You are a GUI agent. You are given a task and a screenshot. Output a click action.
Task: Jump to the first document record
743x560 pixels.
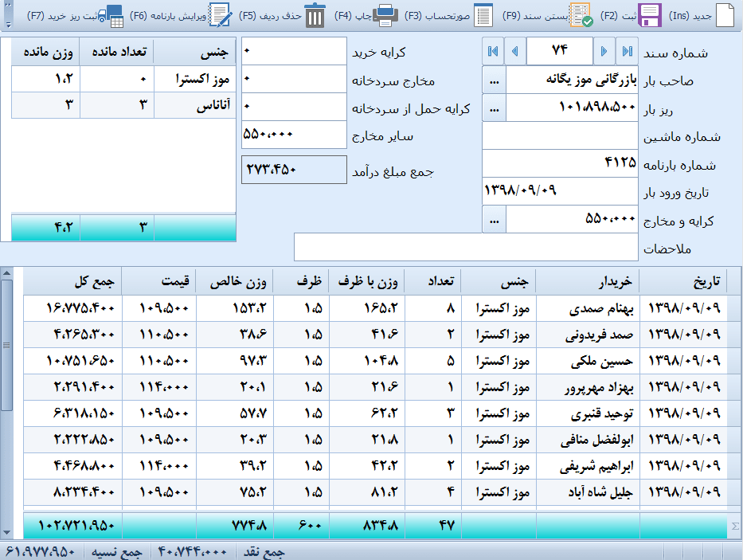tap(494, 52)
